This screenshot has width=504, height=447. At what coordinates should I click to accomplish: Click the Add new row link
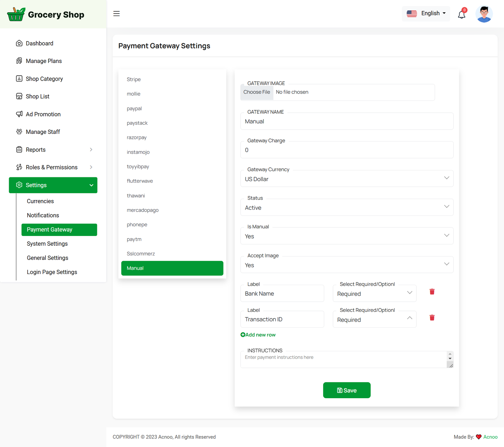click(x=258, y=335)
